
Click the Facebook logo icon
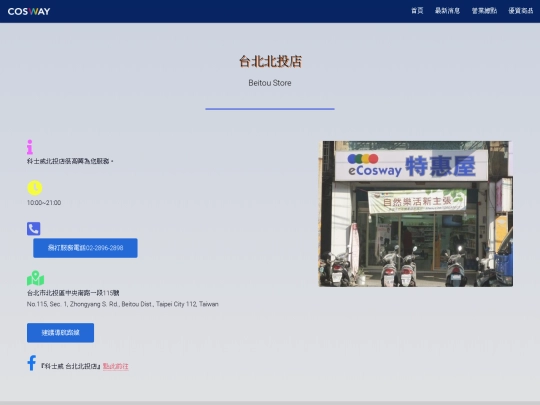tap(32, 363)
